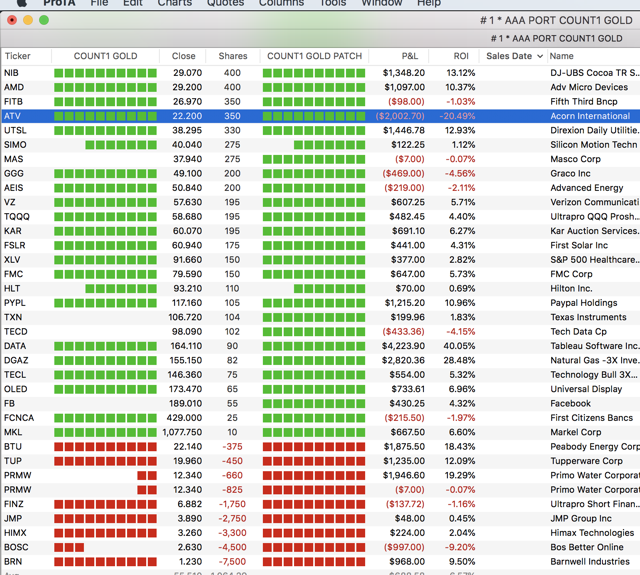Click Hilton Inc. name cell
The image size is (640, 575).
pyautogui.click(x=571, y=289)
